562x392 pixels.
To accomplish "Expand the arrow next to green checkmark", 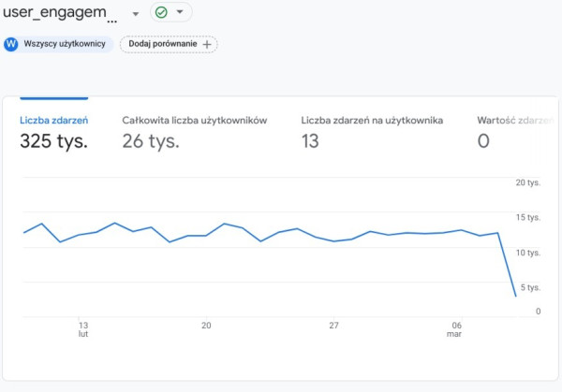I will pyautogui.click(x=180, y=13).
